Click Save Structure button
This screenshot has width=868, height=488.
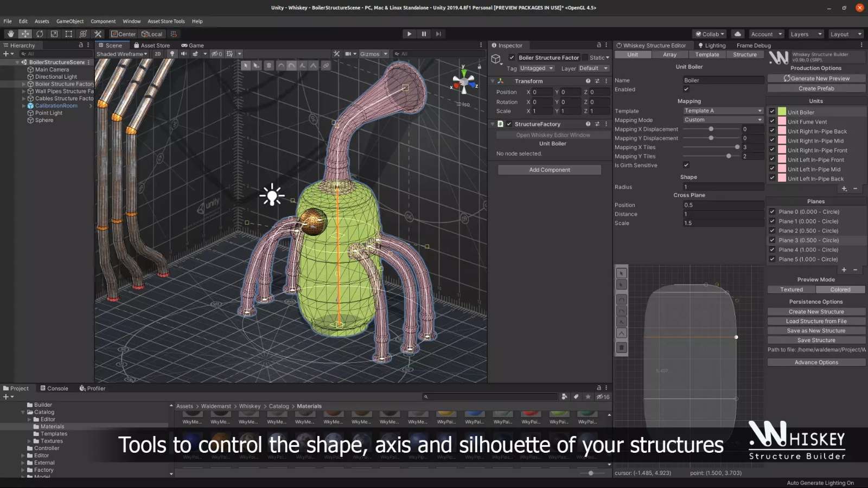[x=816, y=340]
